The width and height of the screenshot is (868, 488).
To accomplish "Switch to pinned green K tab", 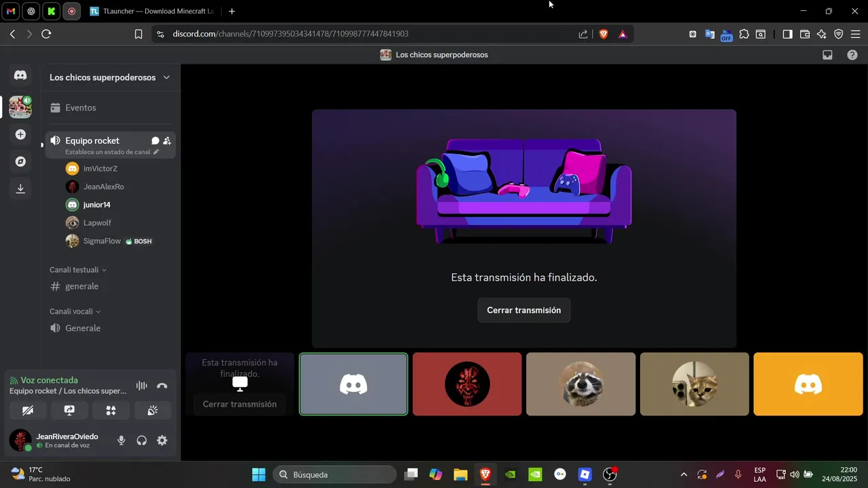I will [52, 12].
